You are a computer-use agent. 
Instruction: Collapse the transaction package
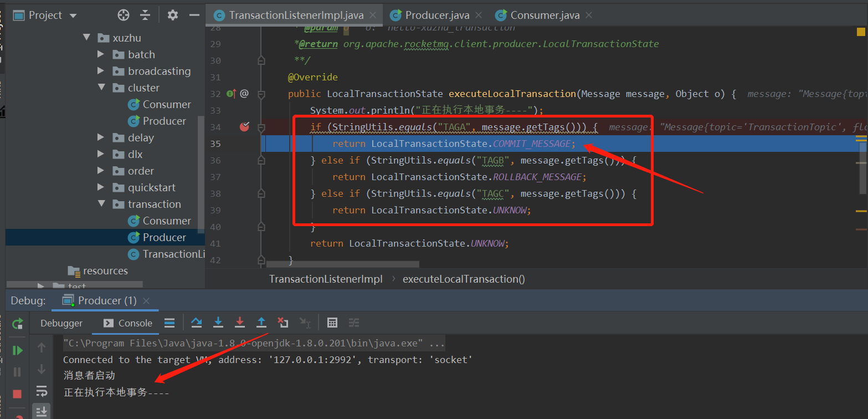(101, 204)
